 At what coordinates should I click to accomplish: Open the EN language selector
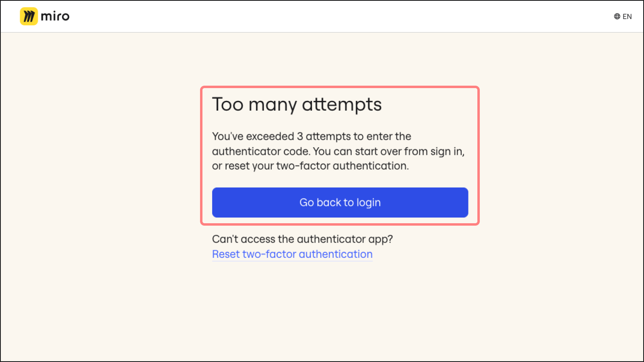627,16
